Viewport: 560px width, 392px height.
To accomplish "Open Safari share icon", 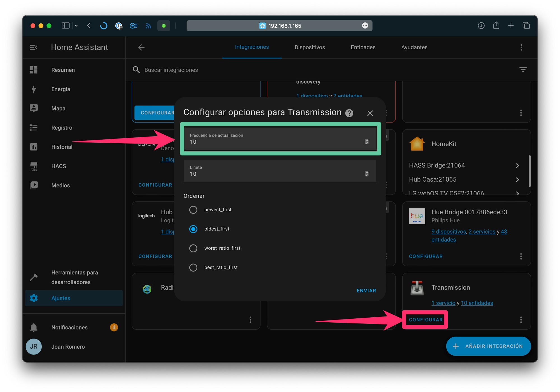I will point(496,25).
